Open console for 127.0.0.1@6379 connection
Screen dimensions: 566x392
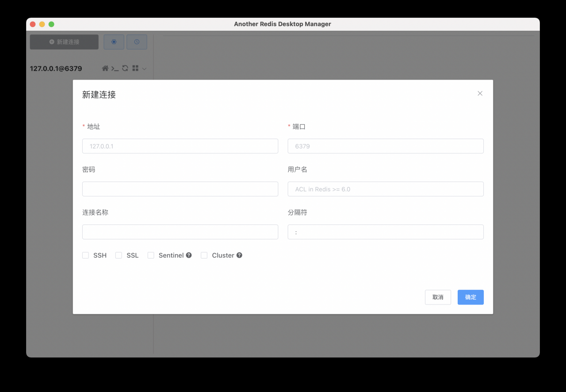(115, 69)
